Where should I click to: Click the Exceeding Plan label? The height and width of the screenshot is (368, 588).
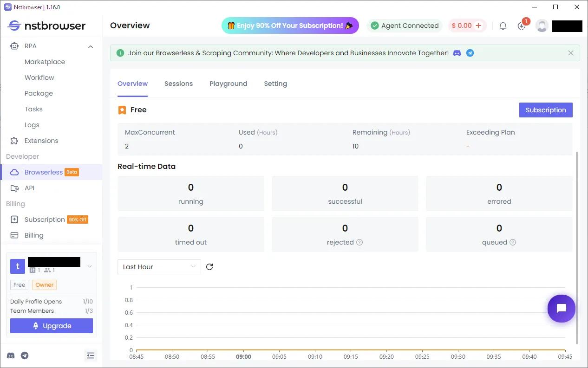(x=490, y=132)
